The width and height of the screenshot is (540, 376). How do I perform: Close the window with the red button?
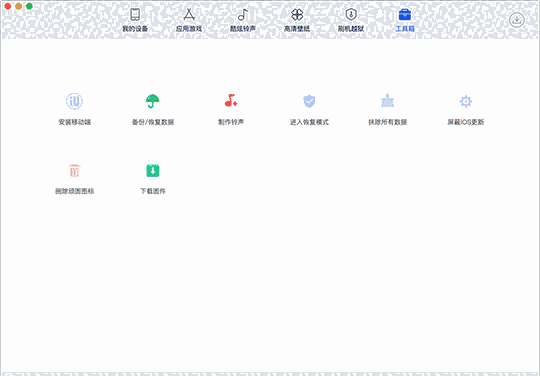coord(8,6)
